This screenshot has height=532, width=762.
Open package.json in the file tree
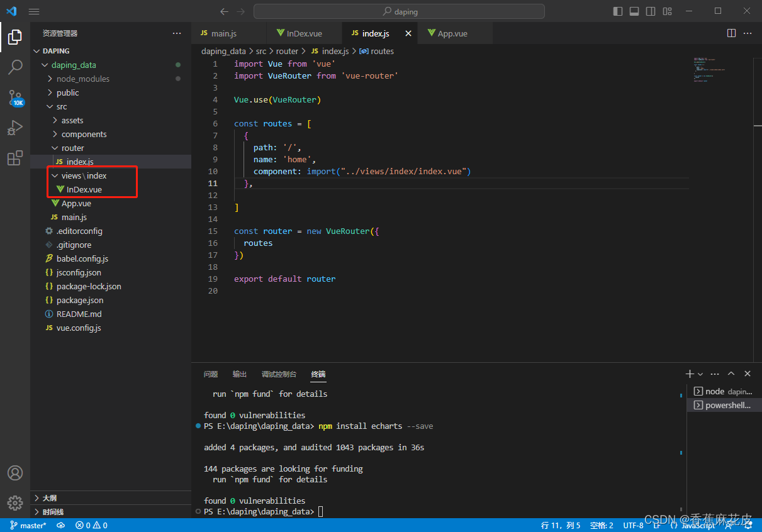click(111, 300)
